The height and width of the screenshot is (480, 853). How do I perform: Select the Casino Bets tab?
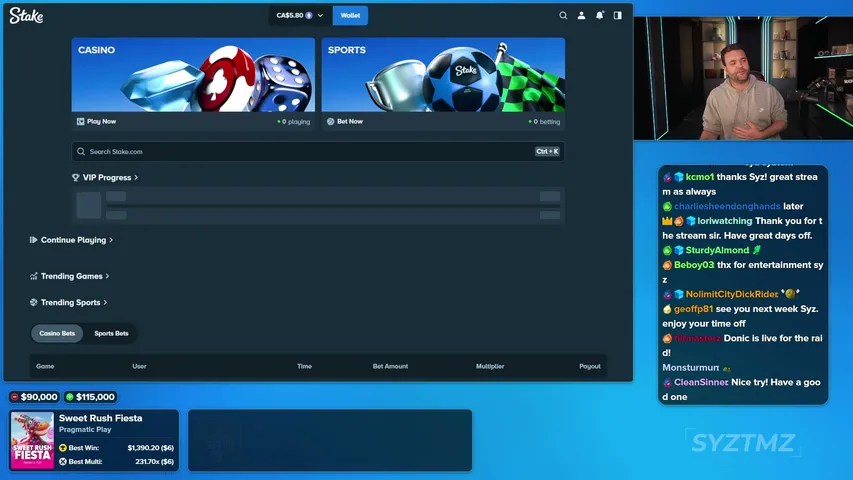(57, 333)
